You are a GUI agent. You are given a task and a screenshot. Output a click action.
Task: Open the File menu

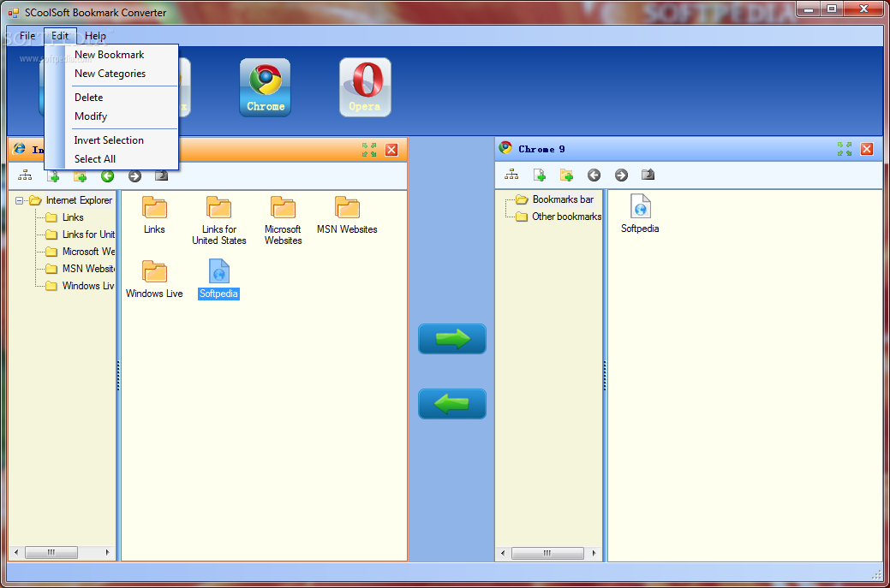click(27, 36)
